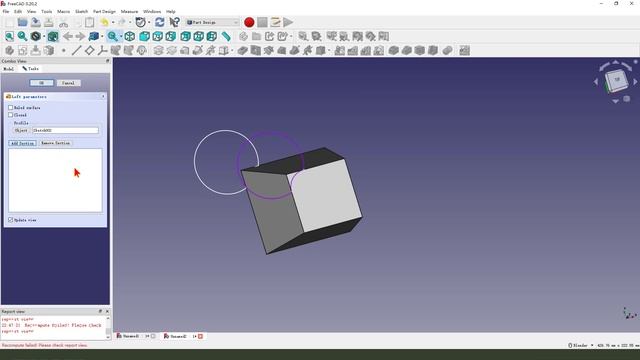Click the Datum plane tool icon
Image resolution: width=640 pixels, height=360 pixels.
89,51
